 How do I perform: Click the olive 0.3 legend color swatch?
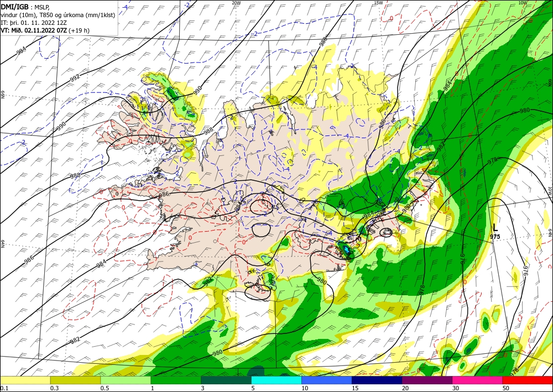pos(75,380)
